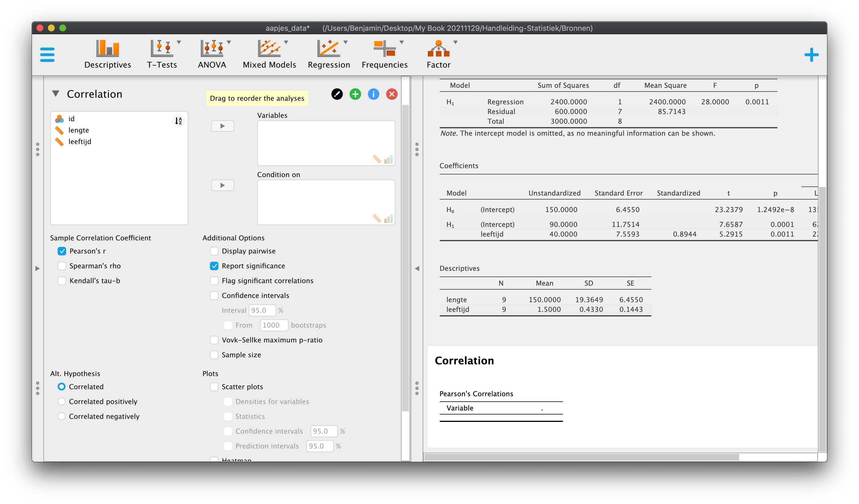Click the Condition on assign arrow button
Viewport: 859px width, 504px height.
222,185
